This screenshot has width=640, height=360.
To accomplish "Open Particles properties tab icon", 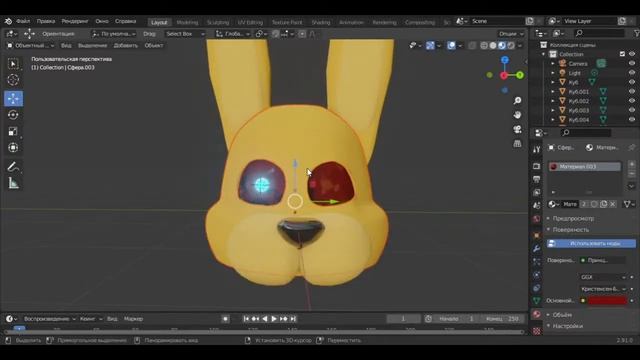I will pos(536,262).
